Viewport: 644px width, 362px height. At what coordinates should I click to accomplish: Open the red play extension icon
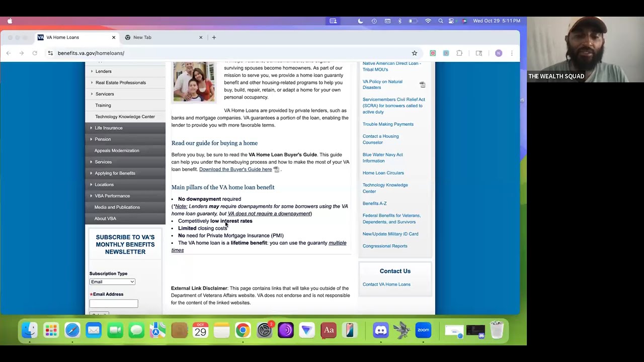click(433, 53)
